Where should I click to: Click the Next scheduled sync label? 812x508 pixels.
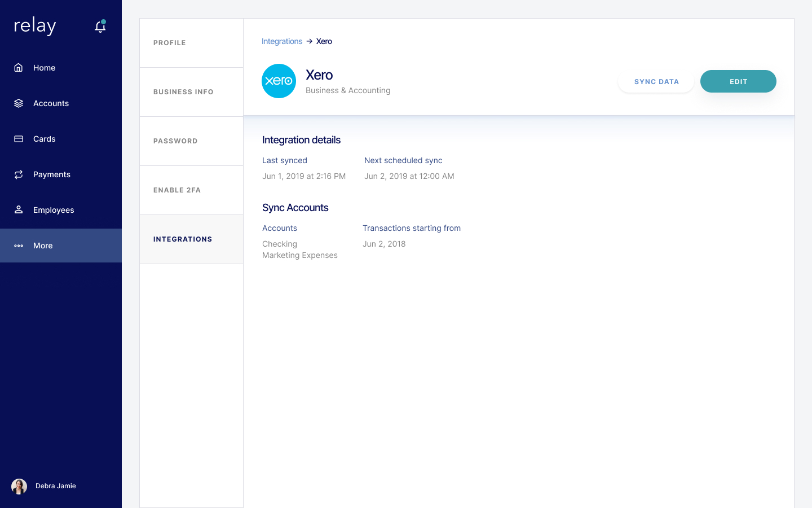click(403, 160)
